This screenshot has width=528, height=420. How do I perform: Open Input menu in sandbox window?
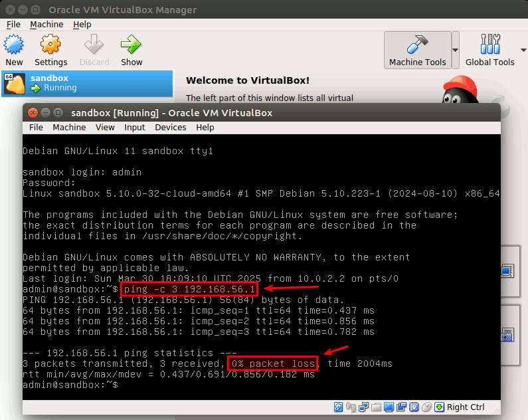click(x=134, y=128)
